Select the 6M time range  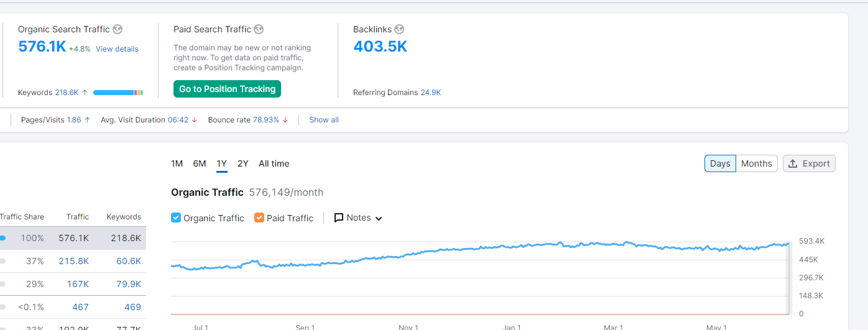coord(200,163)
